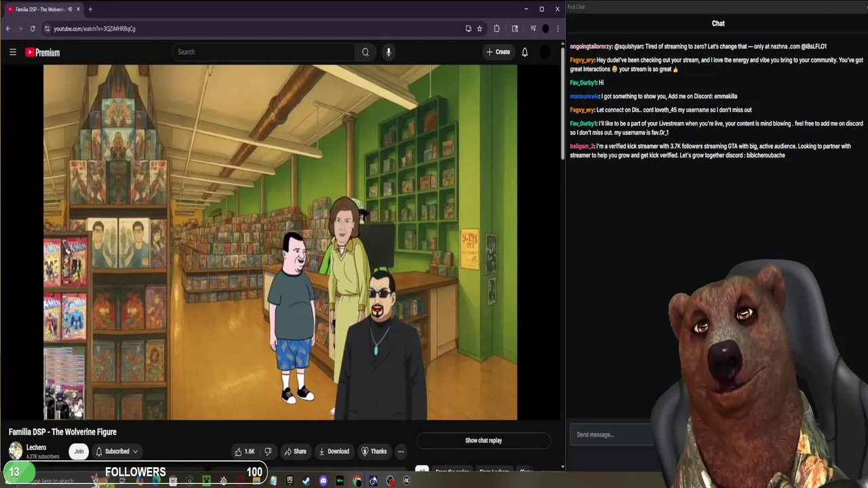Click Fav_Ourby1 username beside 'Hi' message
This screenshot has height=488, width=868.
583,83
